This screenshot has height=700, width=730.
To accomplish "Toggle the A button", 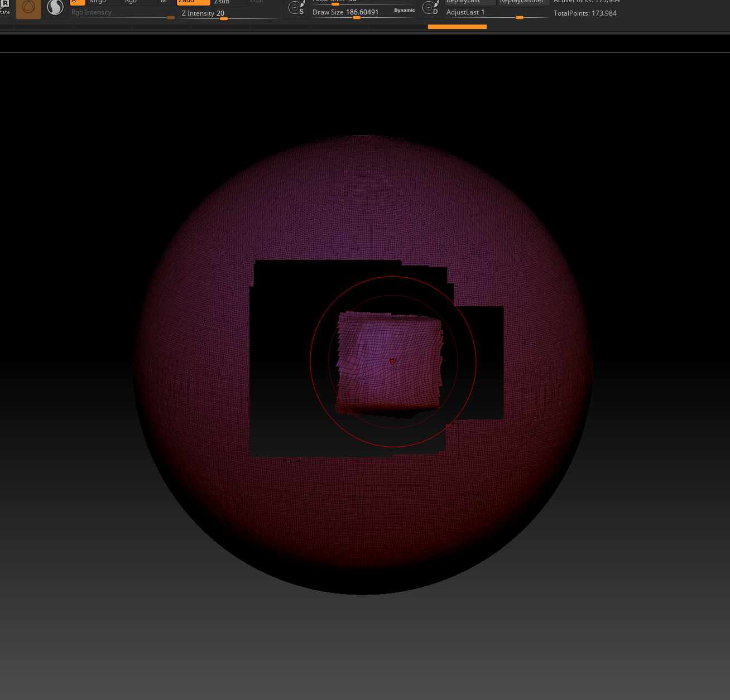I will 78,2.
